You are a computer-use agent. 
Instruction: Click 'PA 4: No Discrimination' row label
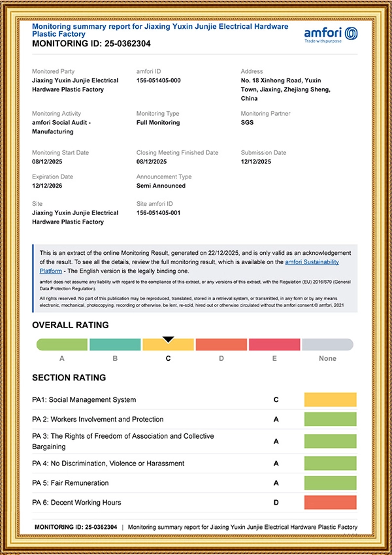[108, 463]
